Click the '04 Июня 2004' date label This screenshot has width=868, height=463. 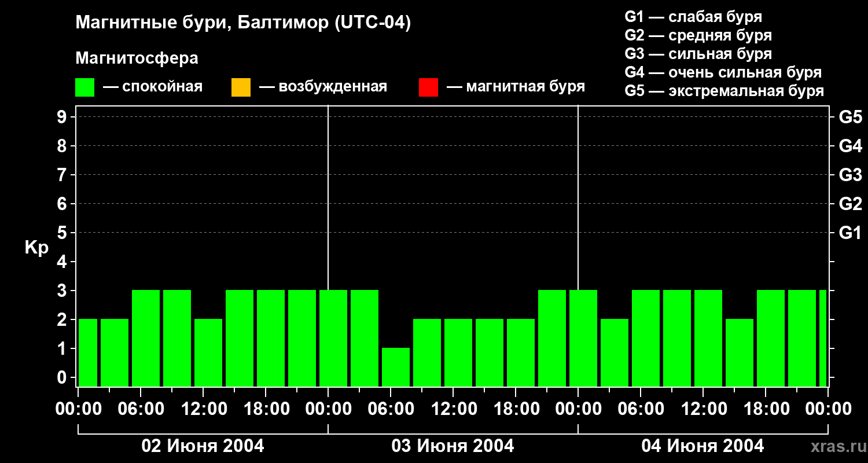click(703, 446)
